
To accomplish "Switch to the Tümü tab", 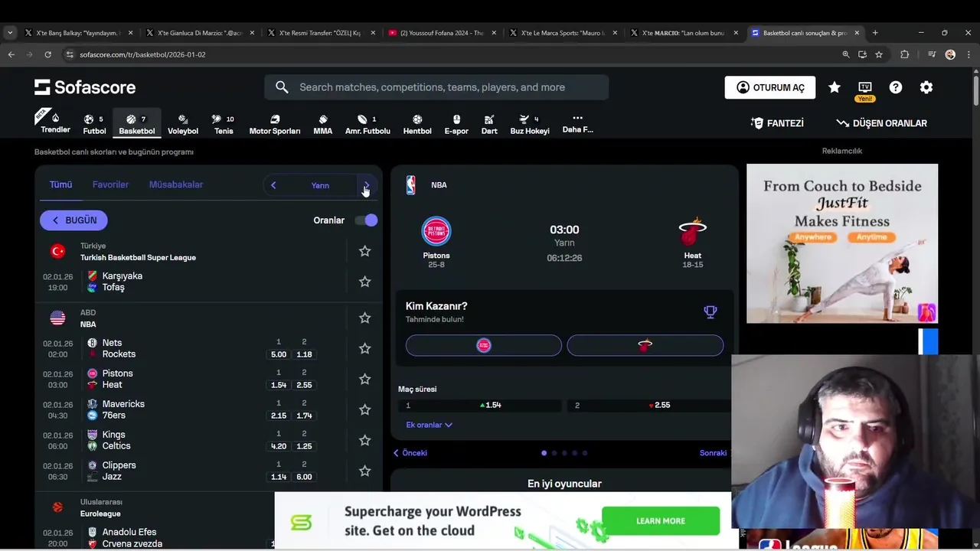I will pyautogui.click(x=60, y=184).
